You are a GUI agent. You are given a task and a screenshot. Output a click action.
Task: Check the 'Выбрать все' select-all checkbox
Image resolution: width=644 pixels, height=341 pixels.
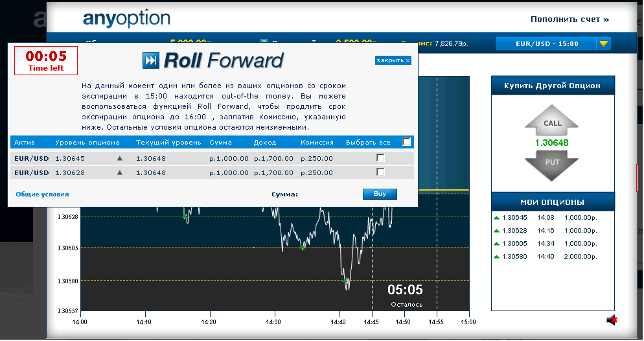[x=407, y=142]
